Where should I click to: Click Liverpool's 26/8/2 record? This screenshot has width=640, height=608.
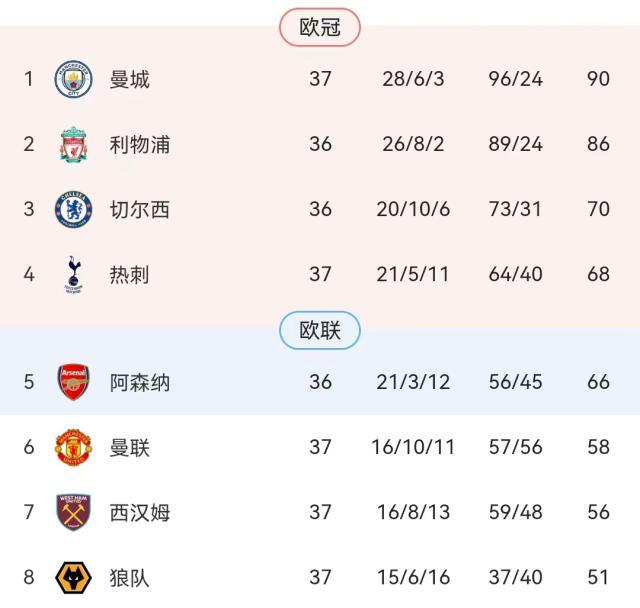pyautogui.click(x=413, y=145)
